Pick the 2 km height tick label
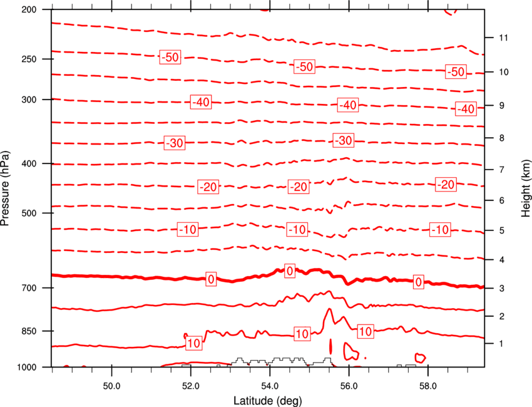The width and height of the screenshot is (532, 407). (x=501, y=316)
